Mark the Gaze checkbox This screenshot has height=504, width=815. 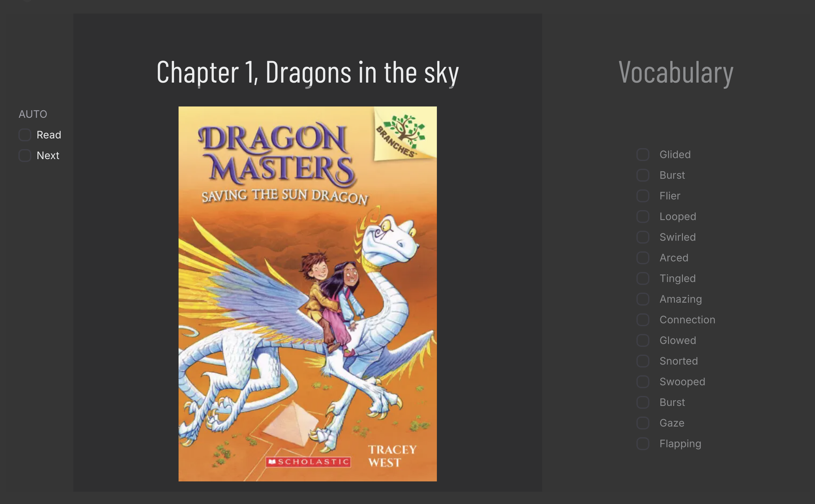(x=643, y=423)
